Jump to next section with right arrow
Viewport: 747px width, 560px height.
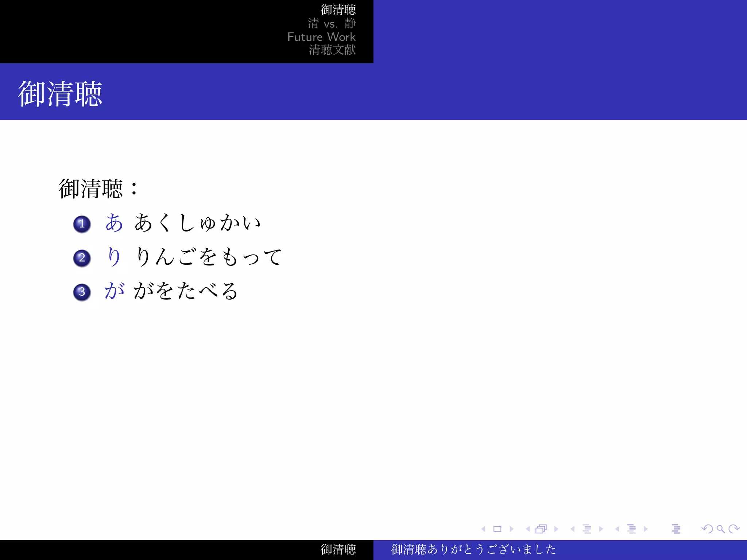[x=646, y=529]
